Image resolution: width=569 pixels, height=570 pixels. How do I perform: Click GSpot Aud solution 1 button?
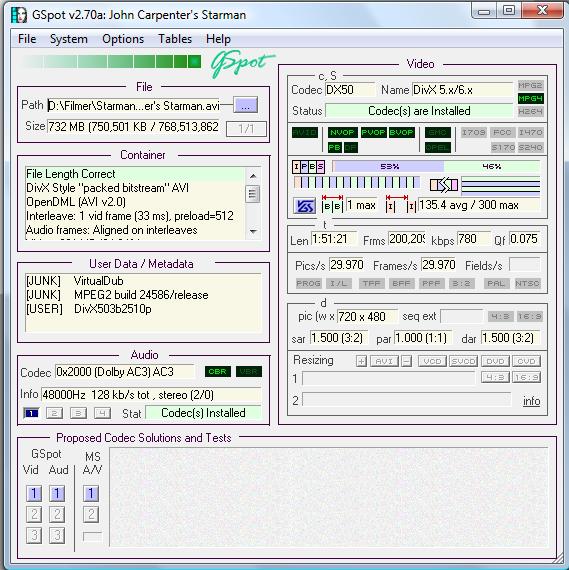[x=57, y=493]
